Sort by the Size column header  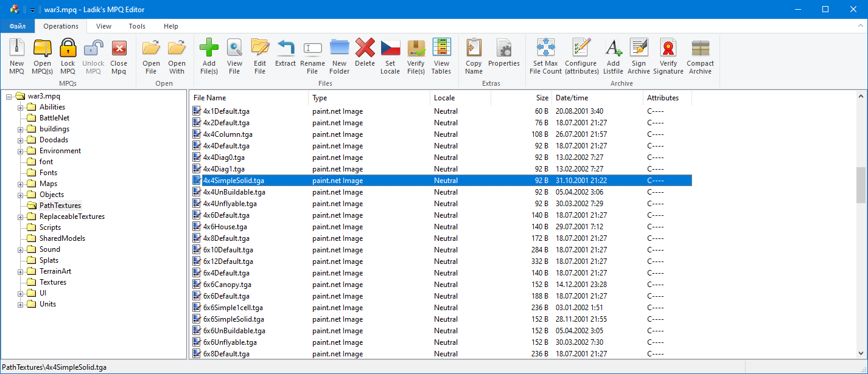click(522, 98)
